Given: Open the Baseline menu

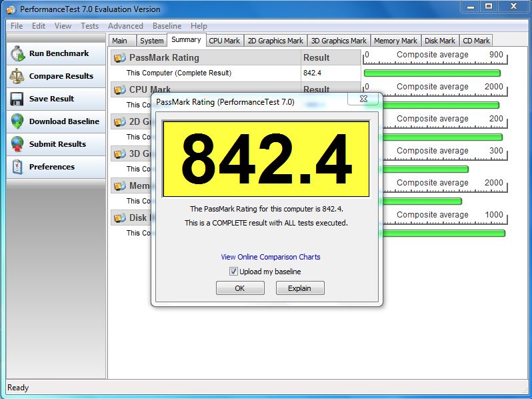Looking at the screenshot, I should click(167, 26).
